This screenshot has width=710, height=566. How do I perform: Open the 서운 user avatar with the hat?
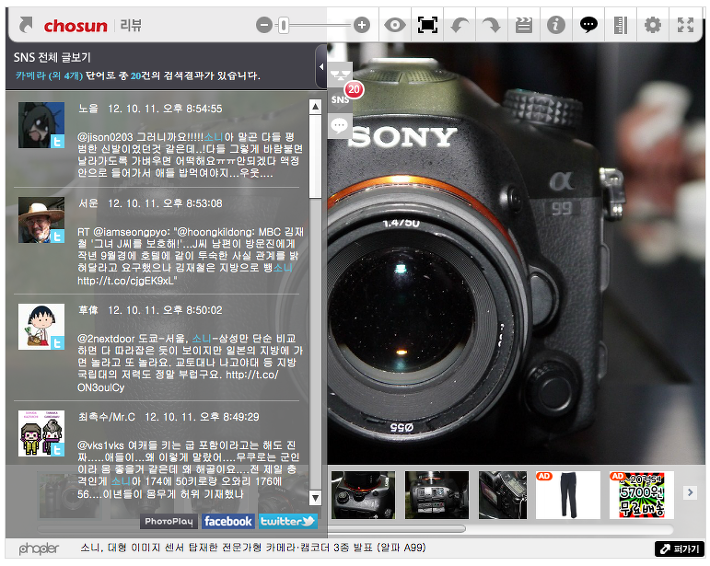pyautogui.click(x=41, y=220)
